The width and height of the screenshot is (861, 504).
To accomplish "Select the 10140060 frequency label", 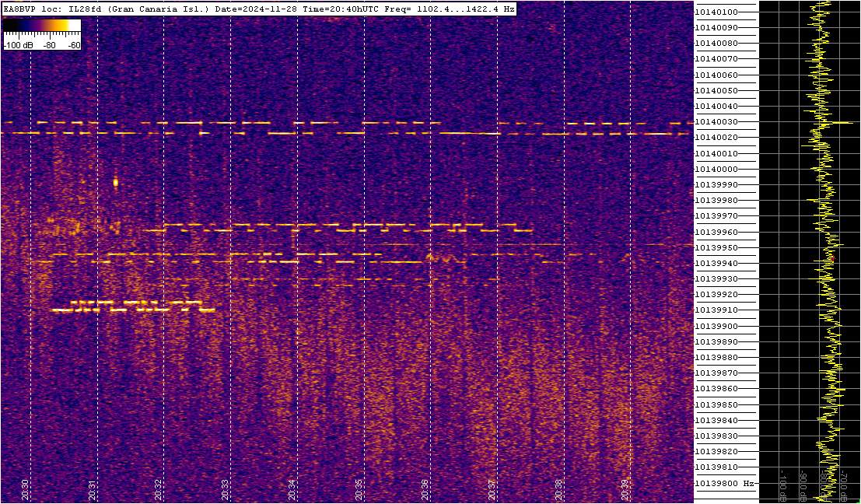I will click(716, 75).
